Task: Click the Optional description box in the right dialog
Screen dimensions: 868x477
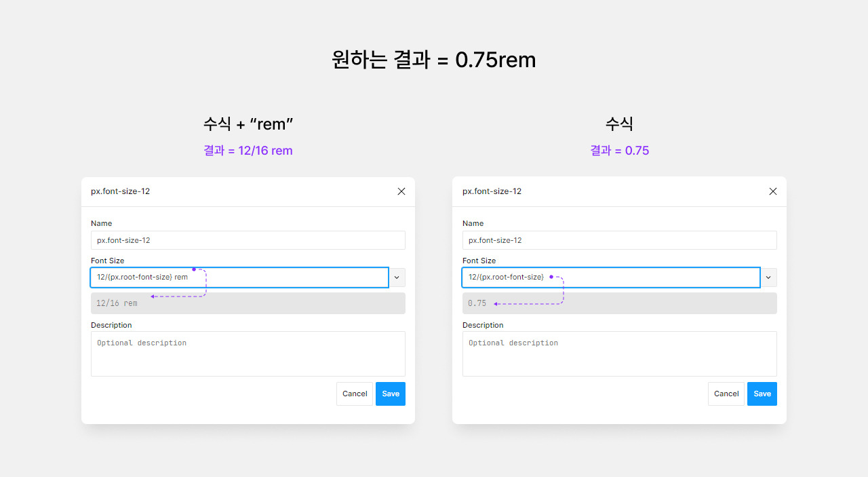Action: (619, 354)
